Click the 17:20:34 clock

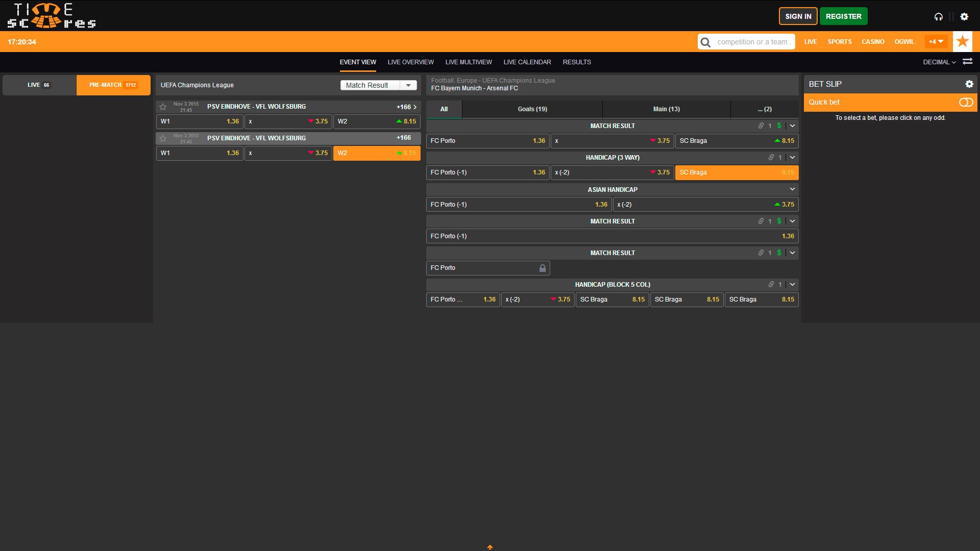22,42
